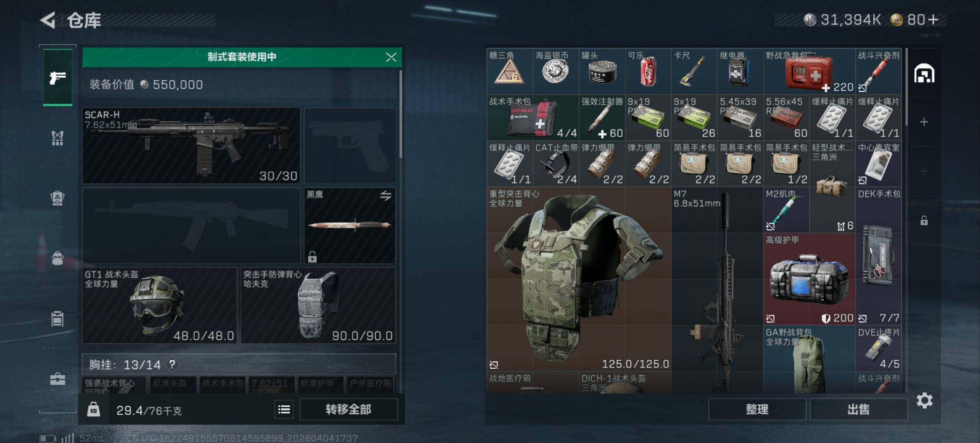This screenshot has width=980, height=443.
Task: Select the main warehouse storage tab icon
Action: coord(924,74)
